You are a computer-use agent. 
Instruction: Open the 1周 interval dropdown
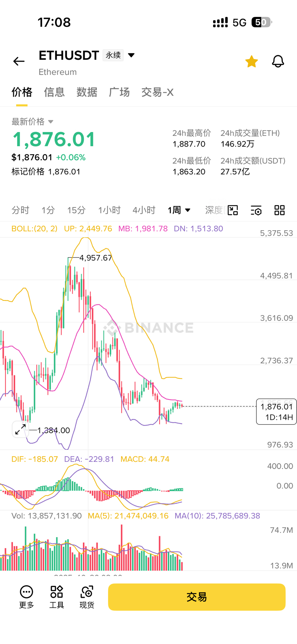[x=179, y=210]
